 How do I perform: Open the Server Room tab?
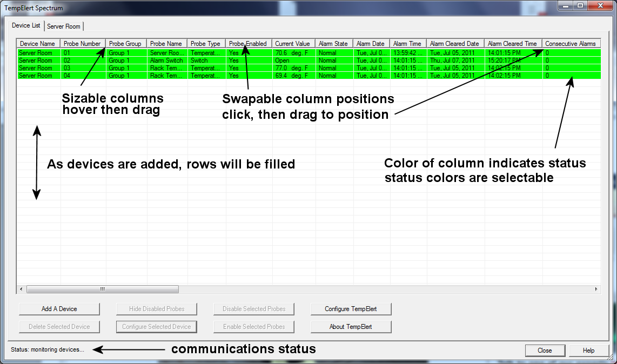coord(64,26)
